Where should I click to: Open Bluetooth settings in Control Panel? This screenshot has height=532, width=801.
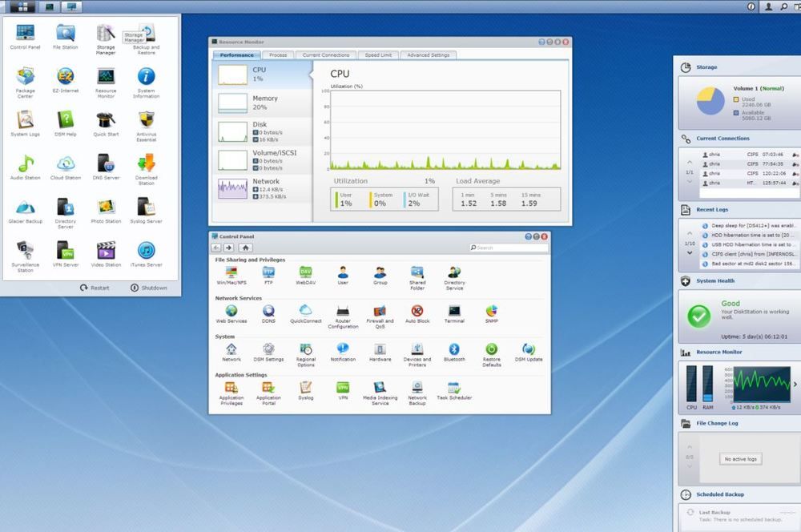click(x=454, y=352)
